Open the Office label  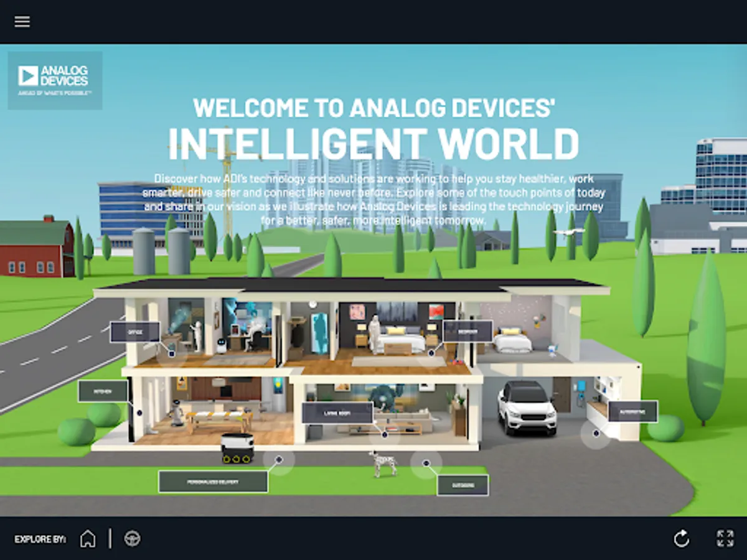coord(135,332)
